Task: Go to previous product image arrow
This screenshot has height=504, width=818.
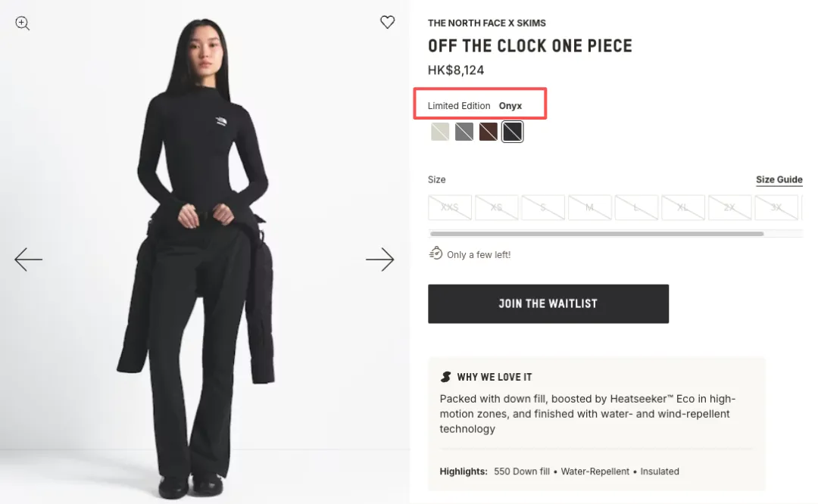Action: pos(29,260)
